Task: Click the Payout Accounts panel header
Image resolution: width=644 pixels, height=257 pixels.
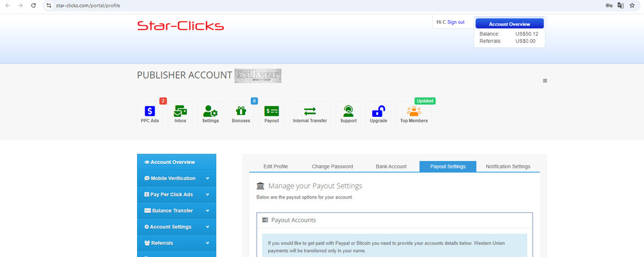Action: point(395,220)
